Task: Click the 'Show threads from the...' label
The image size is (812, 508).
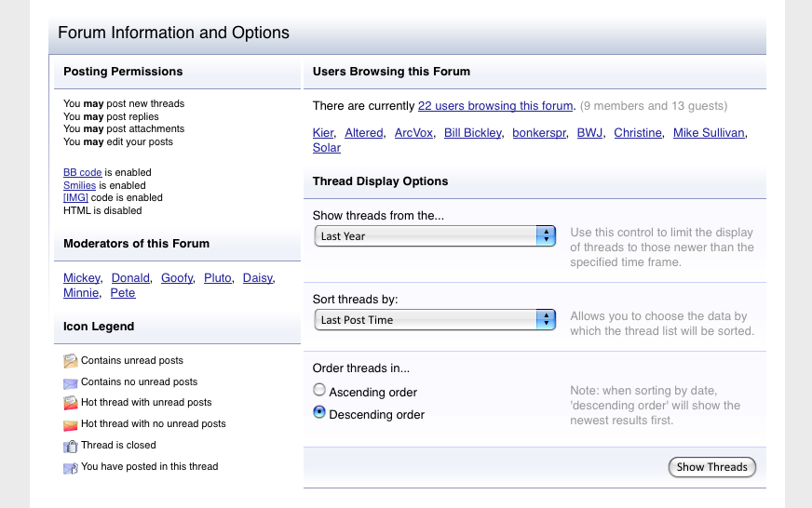Action: click(378, 216)
